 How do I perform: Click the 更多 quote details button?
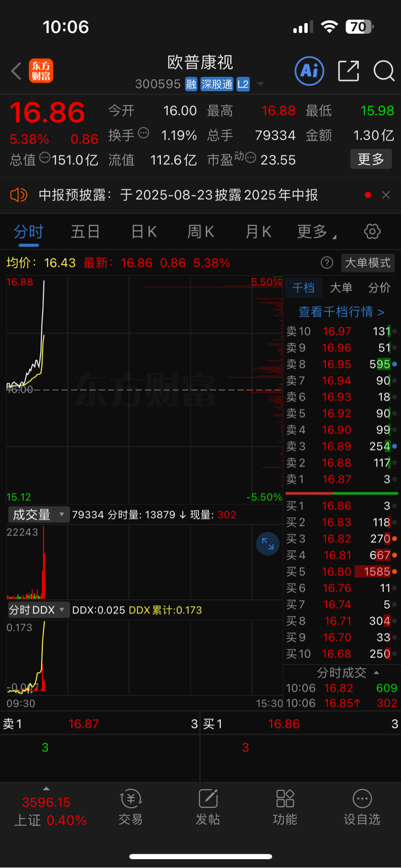[x=371, y=159]
